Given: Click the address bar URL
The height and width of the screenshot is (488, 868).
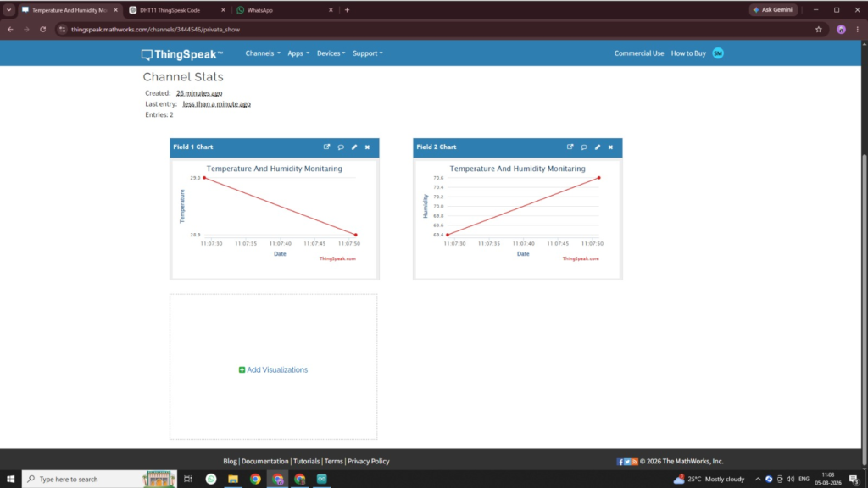Looking at the screenshot, I should (156, 30).
